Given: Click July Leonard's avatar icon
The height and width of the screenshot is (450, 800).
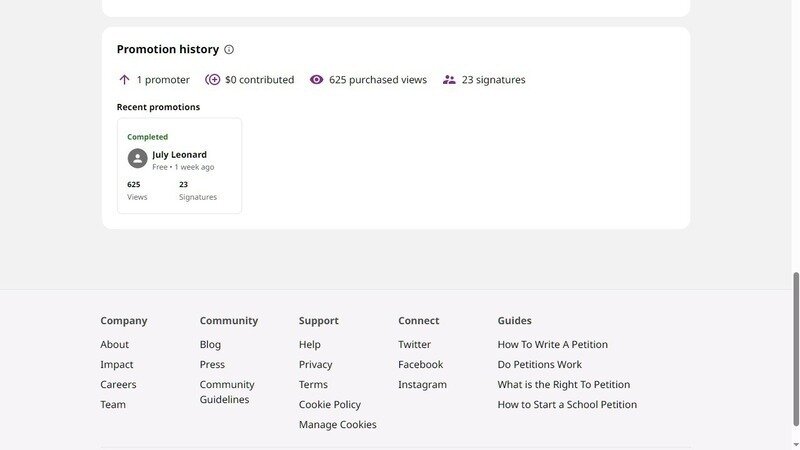Looking at the screenshot, I should 137,159.
